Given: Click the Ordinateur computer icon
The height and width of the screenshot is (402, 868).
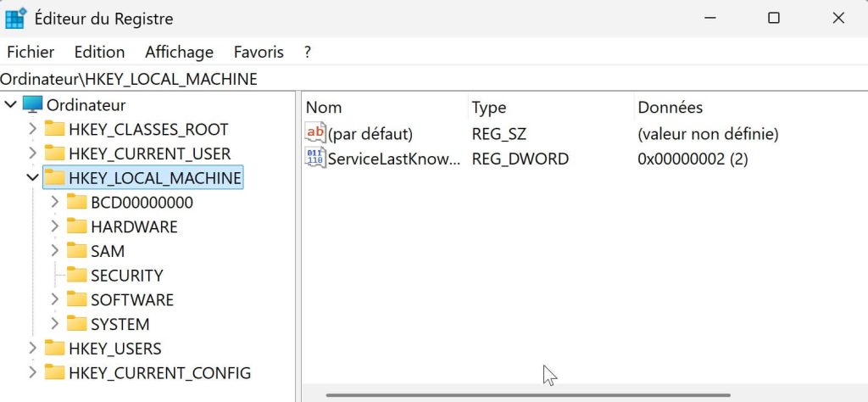Looking at the screenshot, I should point(32,105).
